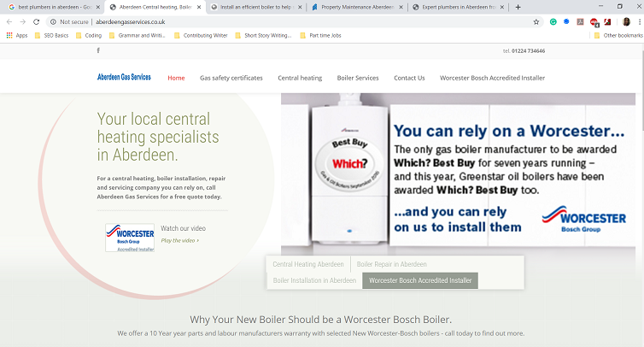Open Boiler Services nav item
644x347 pixels.
(x=358, y=78)
